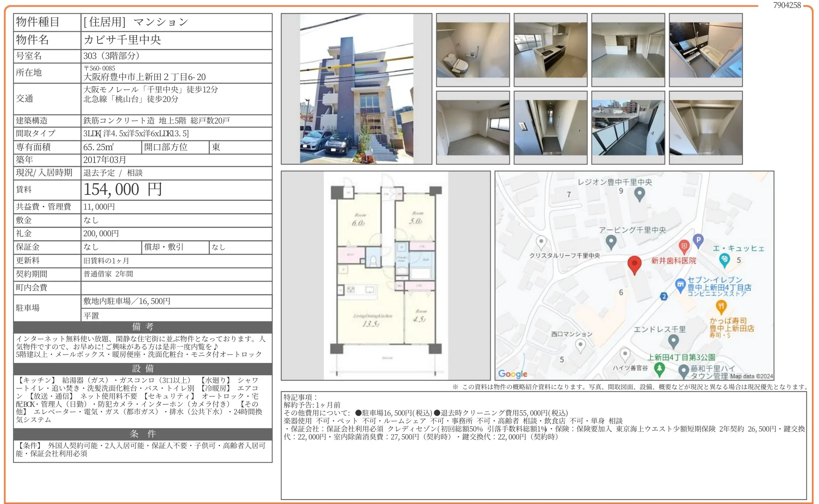Click the Seven-Eleven convenience store map marker
This screenshot has width=819, height=504.
pyautogui.click(x=680, y=284)
